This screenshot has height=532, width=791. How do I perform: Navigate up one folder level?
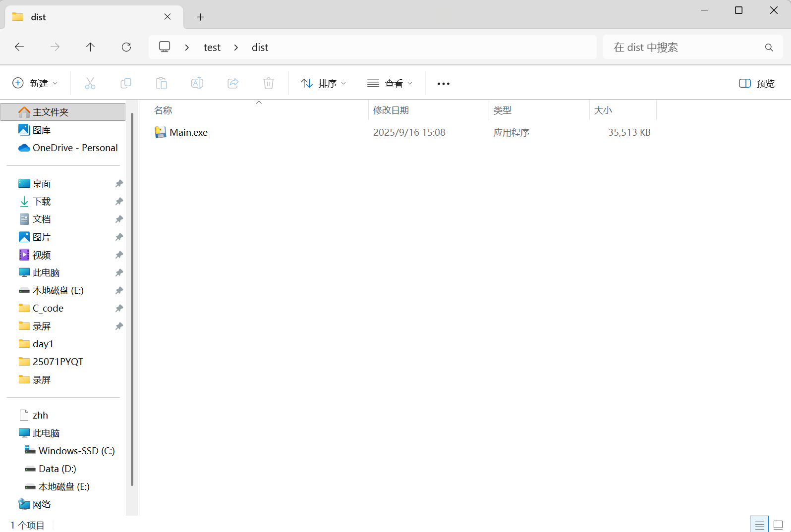tap(90, 47)
